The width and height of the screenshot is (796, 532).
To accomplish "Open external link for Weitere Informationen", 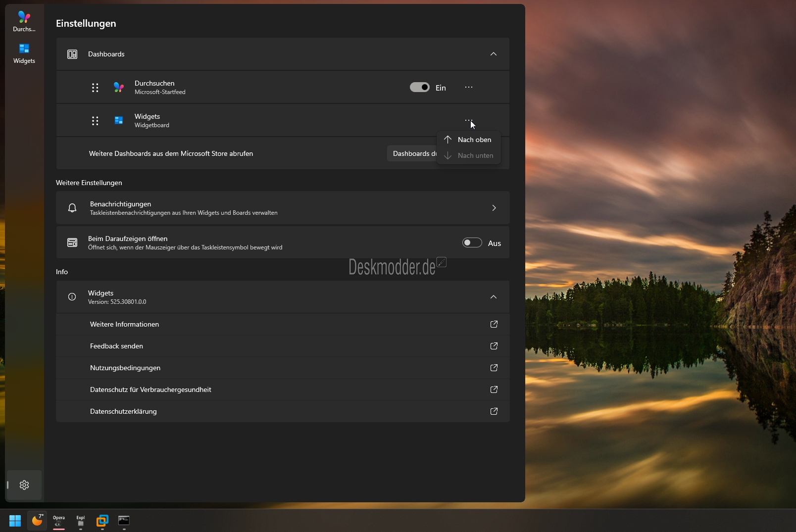I will 494,324.
